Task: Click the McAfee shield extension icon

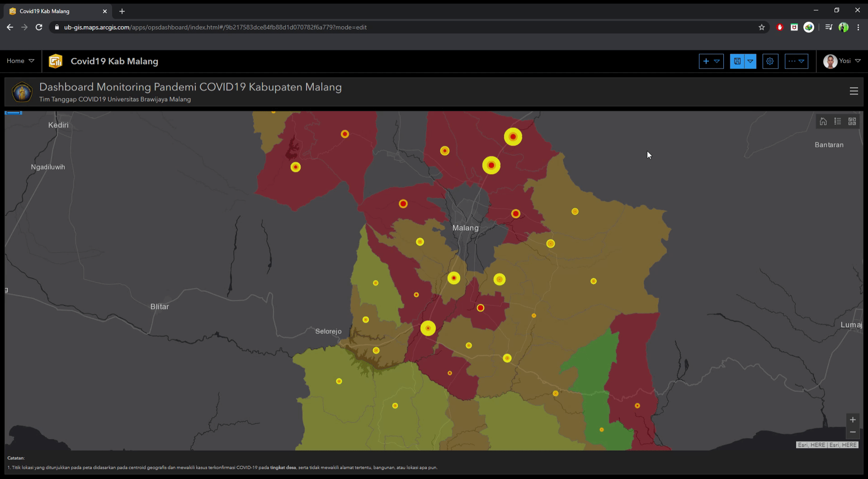Action: (x=794, y=27)
